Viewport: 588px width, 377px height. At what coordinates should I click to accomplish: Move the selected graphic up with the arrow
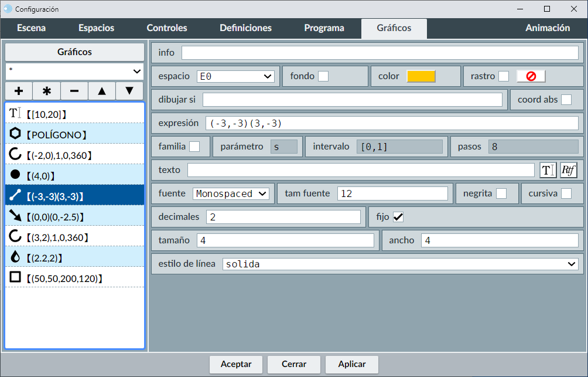102,91
